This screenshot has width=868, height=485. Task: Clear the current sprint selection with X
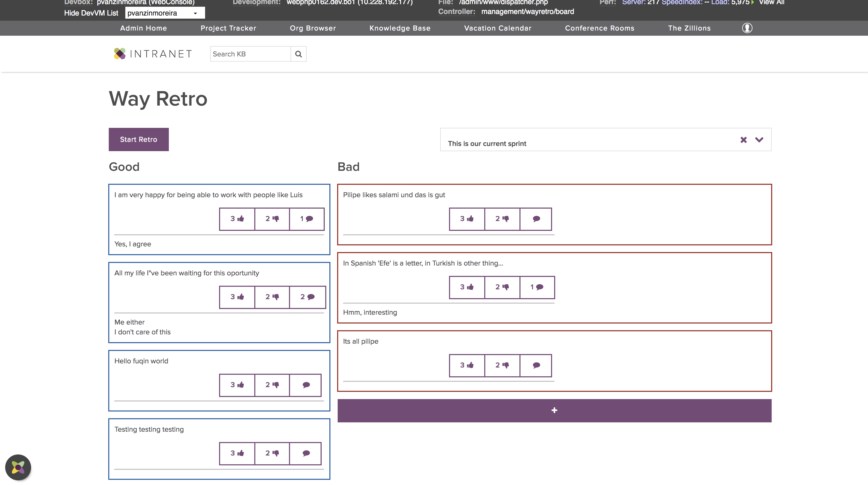click(743, 140)
